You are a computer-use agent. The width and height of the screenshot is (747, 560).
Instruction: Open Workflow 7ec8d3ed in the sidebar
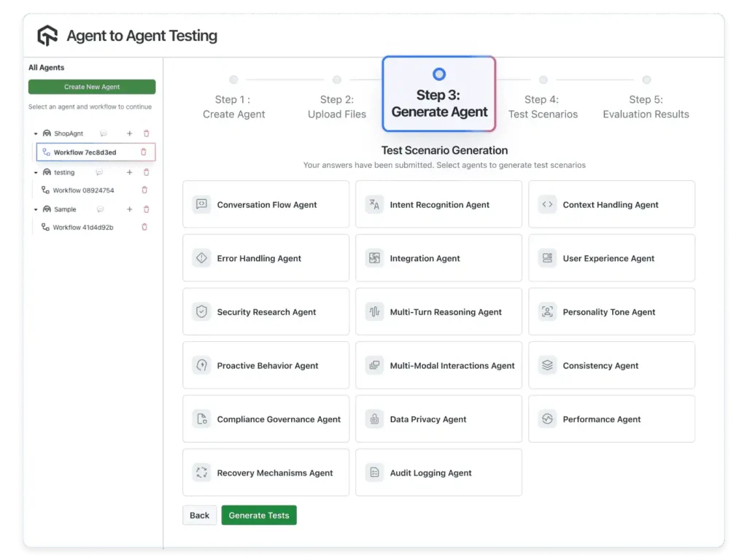coord(85,152)
